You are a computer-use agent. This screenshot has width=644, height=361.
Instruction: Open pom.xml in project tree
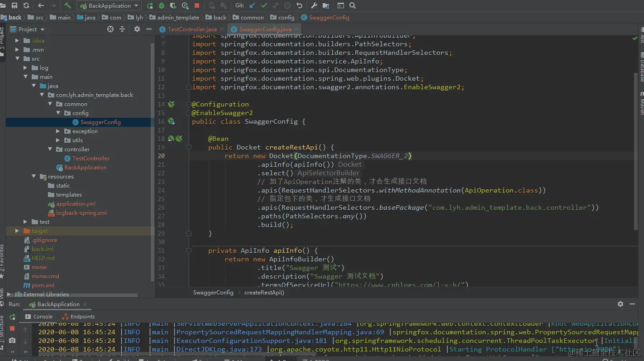(39, 285)
